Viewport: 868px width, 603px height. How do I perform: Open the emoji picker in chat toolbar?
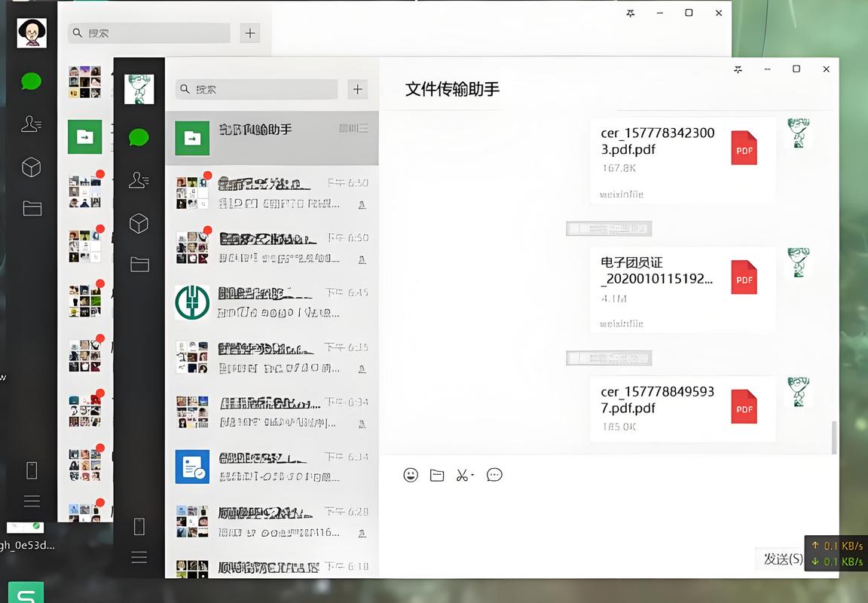(411, 475)
